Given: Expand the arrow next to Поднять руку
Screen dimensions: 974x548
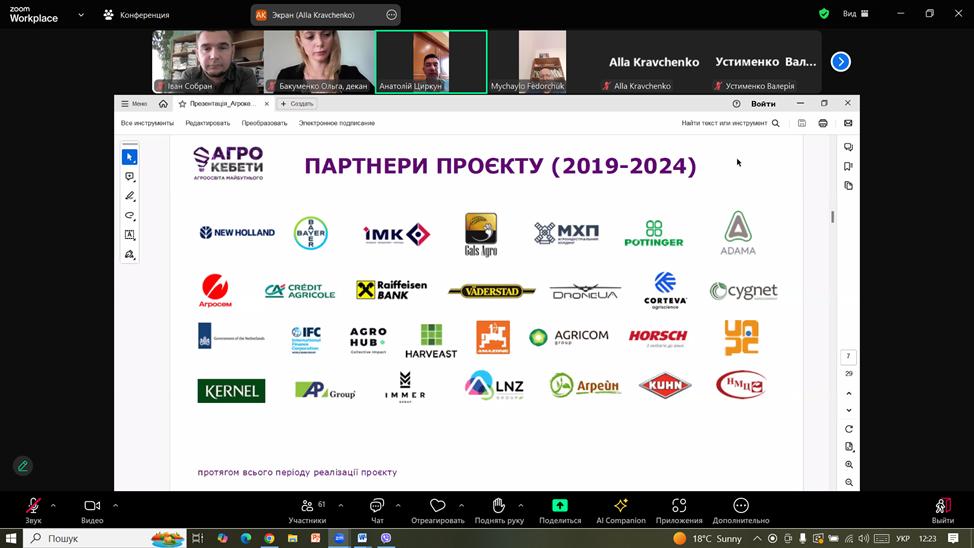Looking at the screenshot, I should tap(521, 505).
